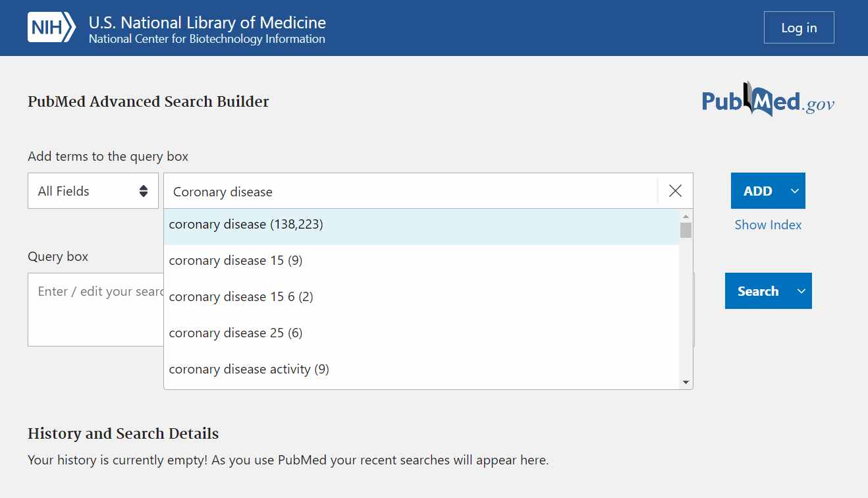The width and height of the screenshot is (868, 498).
Task: Expand the ADD button dropdown arrow
Action: 795,191
